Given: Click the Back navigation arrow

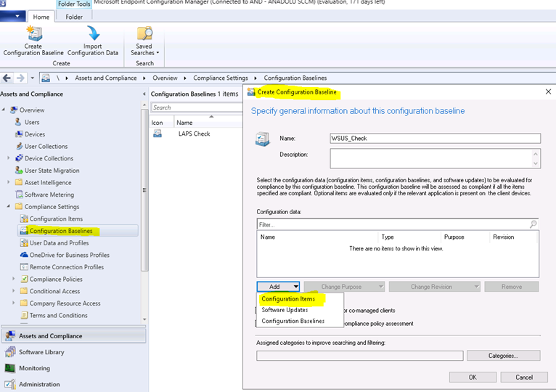Looking at the screenshot, I should tap(7, 78).
